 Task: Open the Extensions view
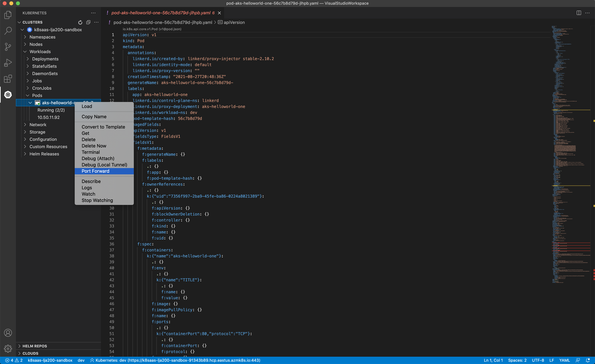[x=8, y=79]
